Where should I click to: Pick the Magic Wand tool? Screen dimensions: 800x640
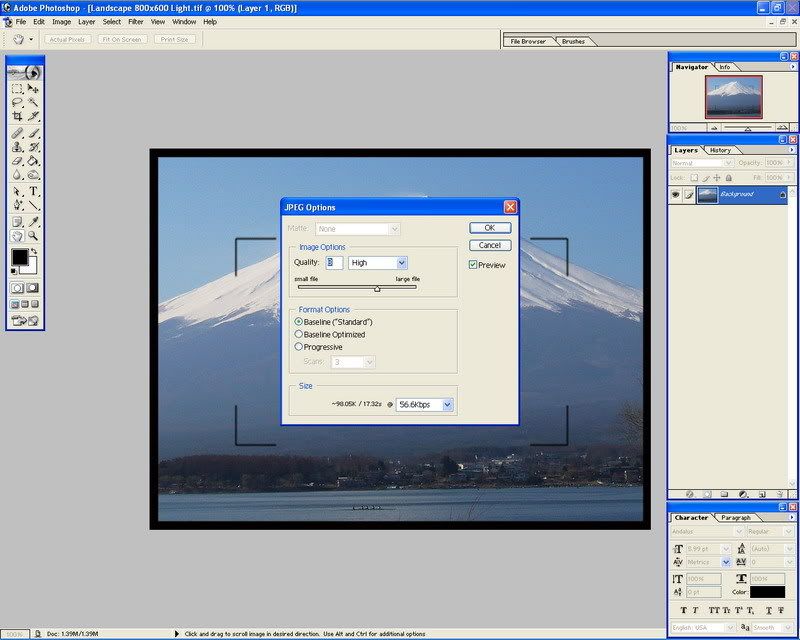33,102
